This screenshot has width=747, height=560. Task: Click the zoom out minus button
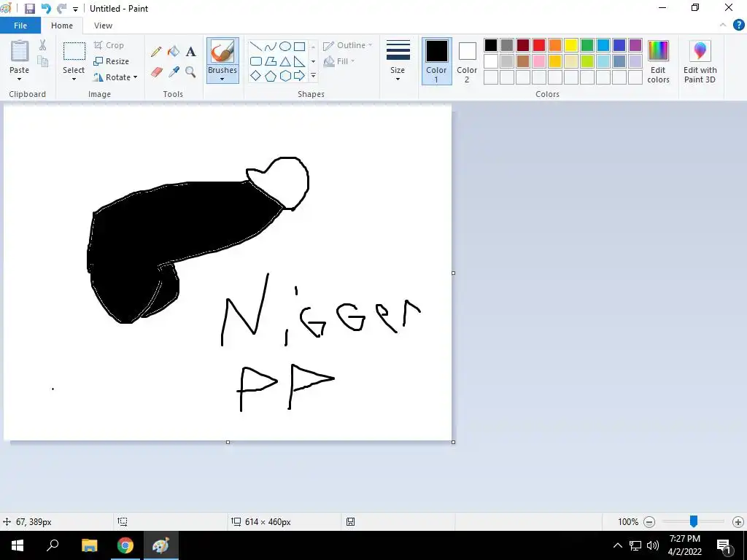(x=649, y=522)
